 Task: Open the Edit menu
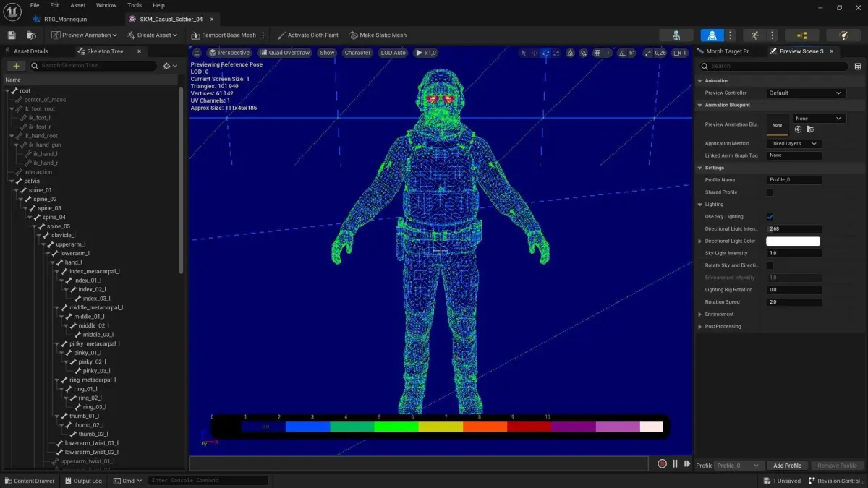click(55, 5)
